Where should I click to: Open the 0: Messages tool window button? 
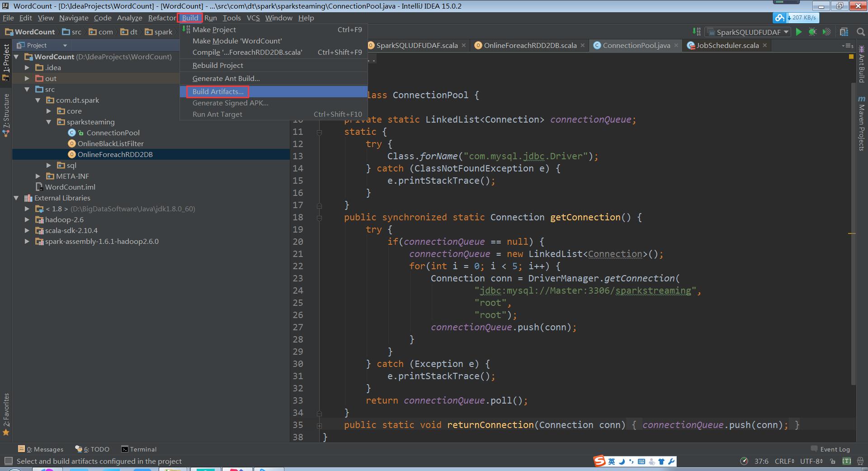pos(41,449)
